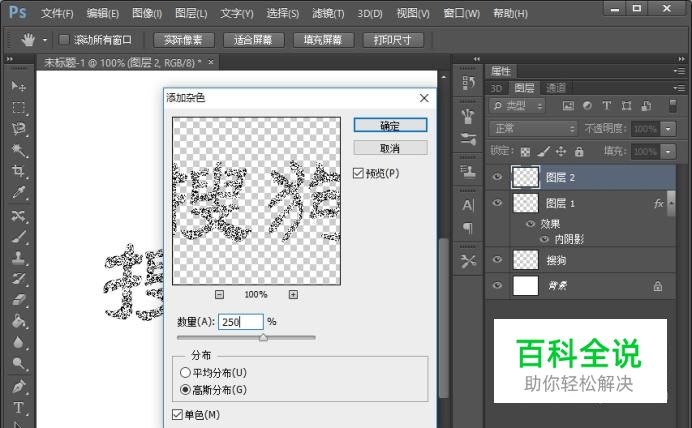
Task: Click the 取消 button
Action: pos(390,148)
